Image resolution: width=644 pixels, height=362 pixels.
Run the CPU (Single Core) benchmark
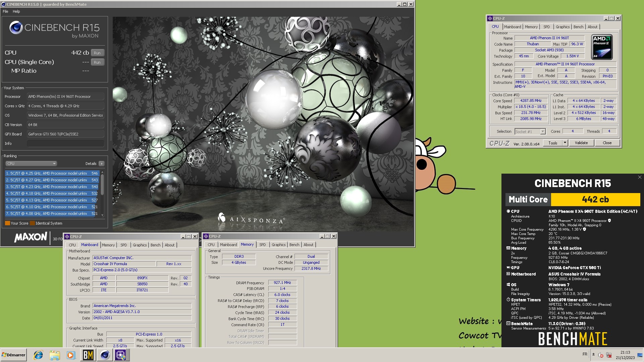[97, 62]
